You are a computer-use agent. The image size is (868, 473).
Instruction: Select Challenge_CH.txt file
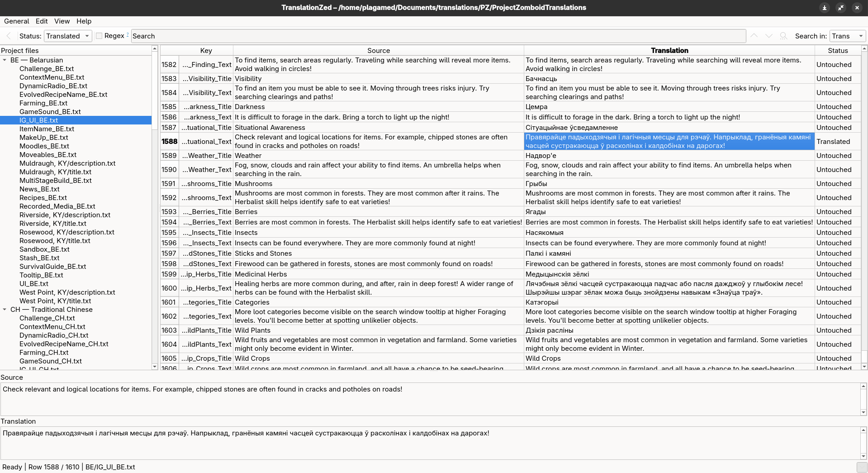(47, 318)
